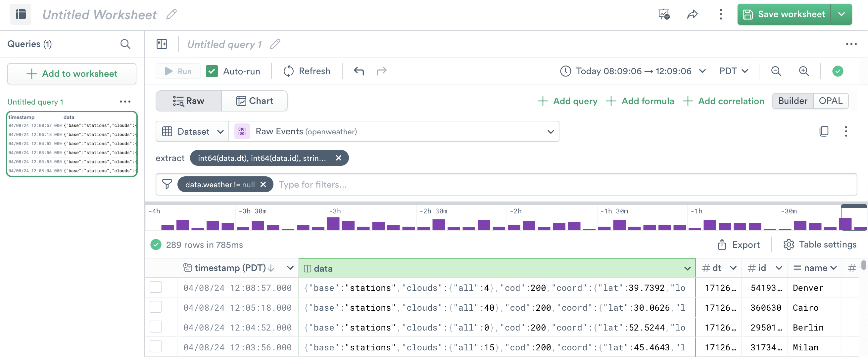Click the Run button
Screen dimensions: 868x357
click(178, 71)
